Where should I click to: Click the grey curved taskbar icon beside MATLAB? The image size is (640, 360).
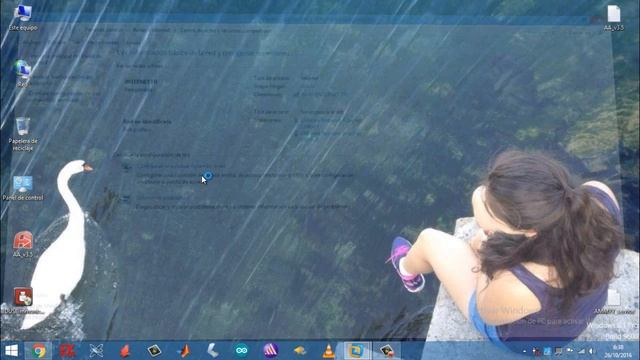[213, 351]
